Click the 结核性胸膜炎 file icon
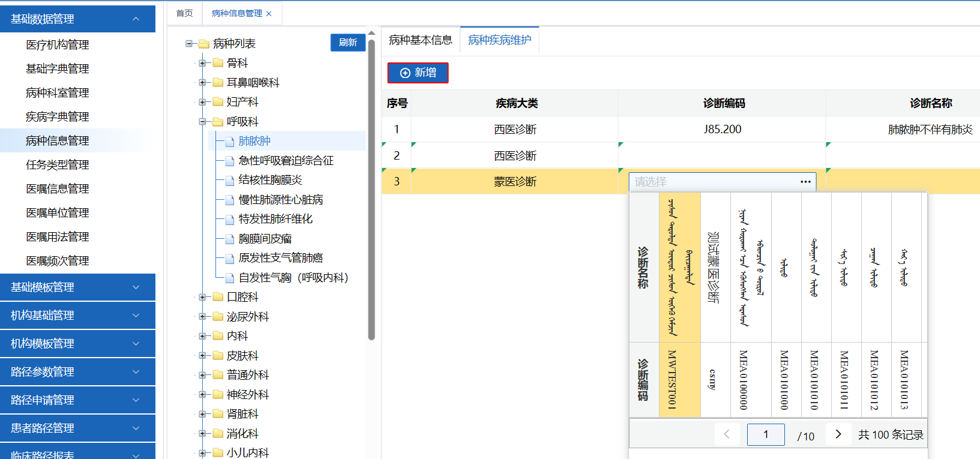980x459 pixels. pos(229,181)
